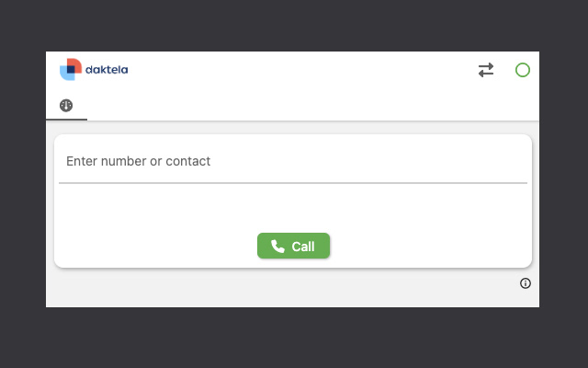Screen dimensions: 588x368
Task: Select the active underlined dashboard tab
Action: pyautogui.click(x=66, y=107)
